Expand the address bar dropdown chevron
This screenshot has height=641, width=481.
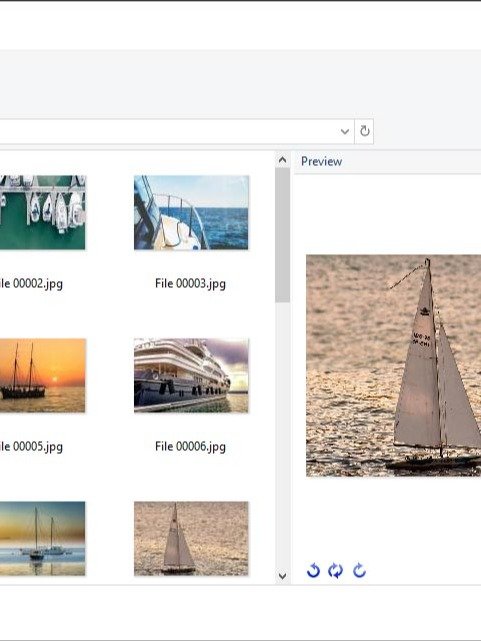click(345, 132)
